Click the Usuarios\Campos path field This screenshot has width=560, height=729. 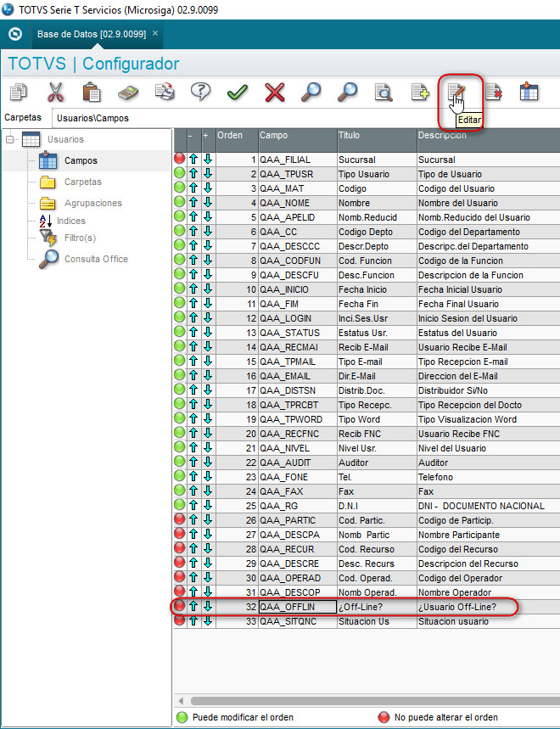[305, 118]
